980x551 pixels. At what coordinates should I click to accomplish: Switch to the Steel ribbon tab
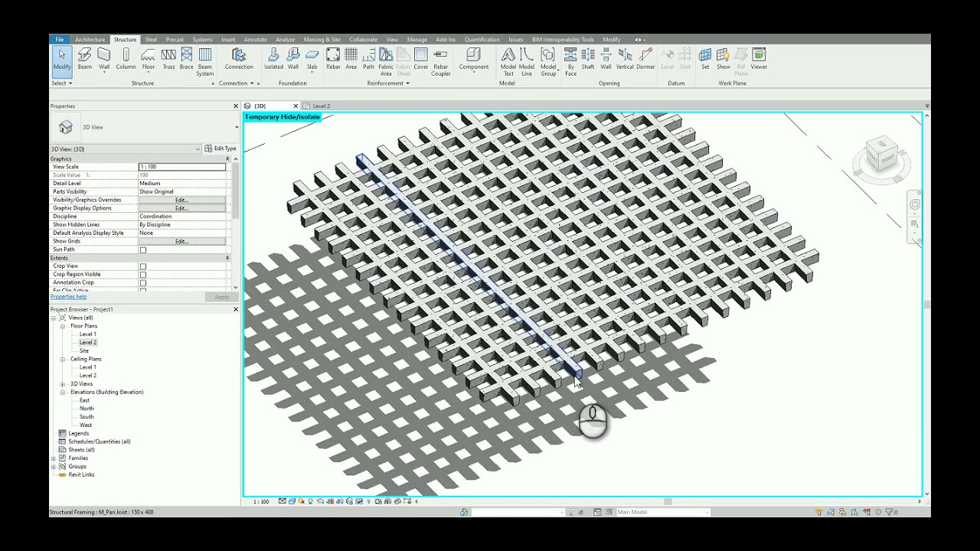point(151,40)
